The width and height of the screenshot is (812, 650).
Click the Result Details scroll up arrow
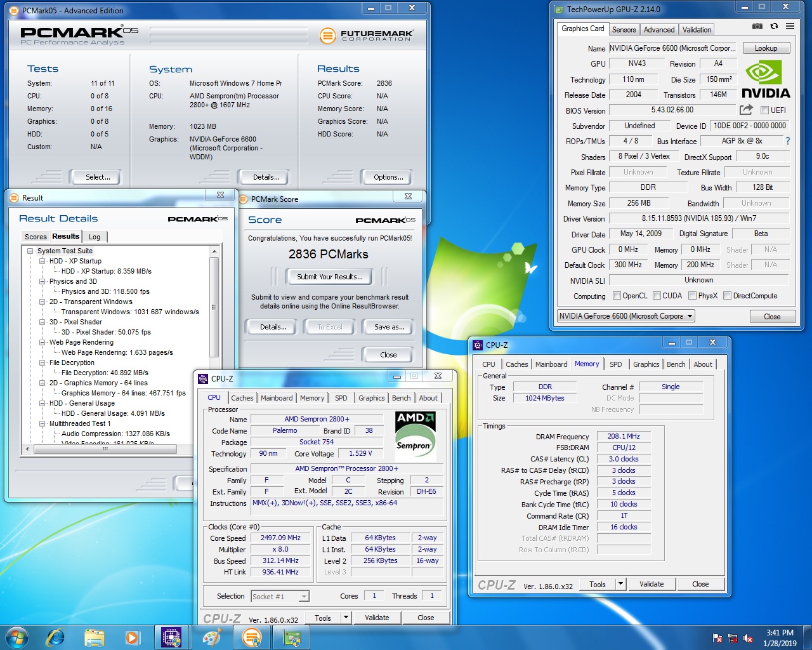(x=214, y=251)
